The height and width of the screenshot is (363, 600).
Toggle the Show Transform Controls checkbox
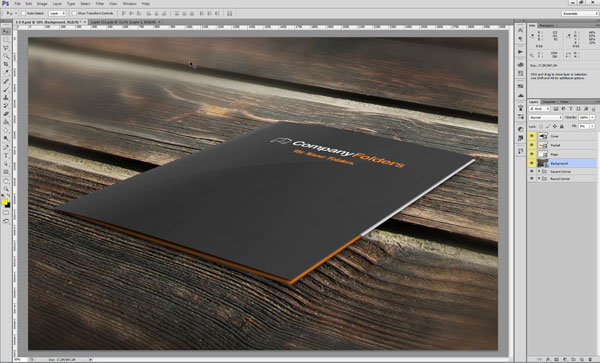coord(74,13)
